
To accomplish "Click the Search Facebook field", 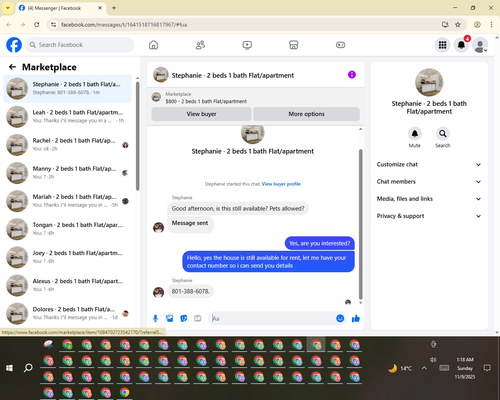I will (x=80, y=45).
